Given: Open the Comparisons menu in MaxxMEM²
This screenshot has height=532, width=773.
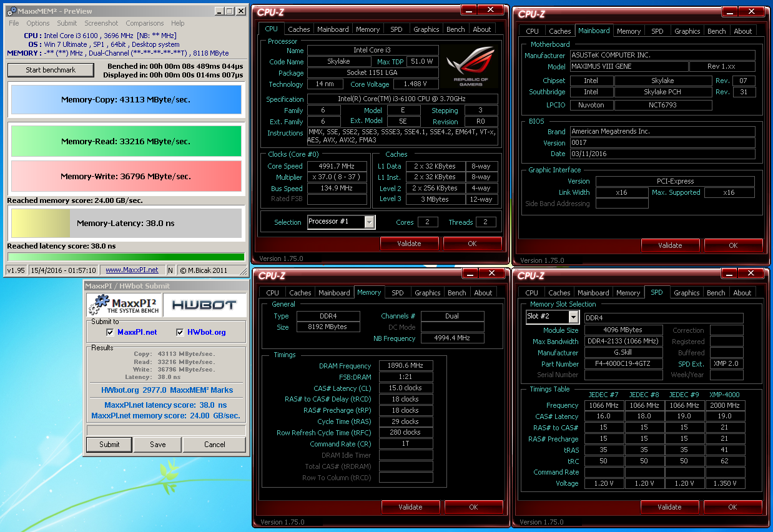Looking at the screenshot, I should [x=145, y=23].
